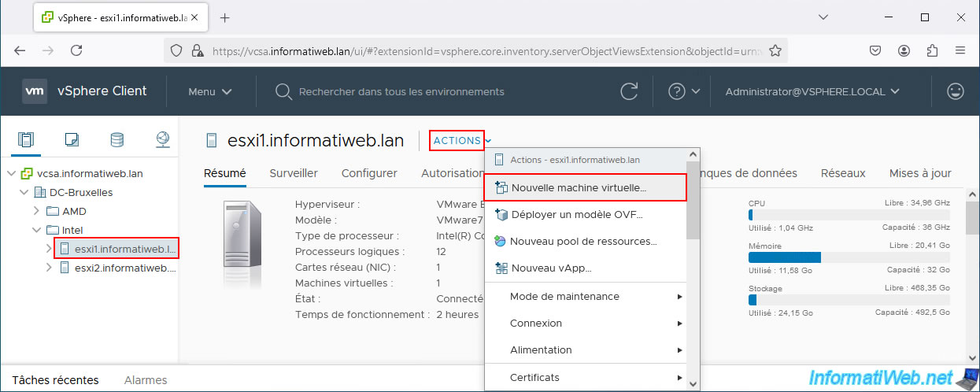980x392 pixels.
Task: Open the vSphere Menu dropdown
Action: pos(209,91)
